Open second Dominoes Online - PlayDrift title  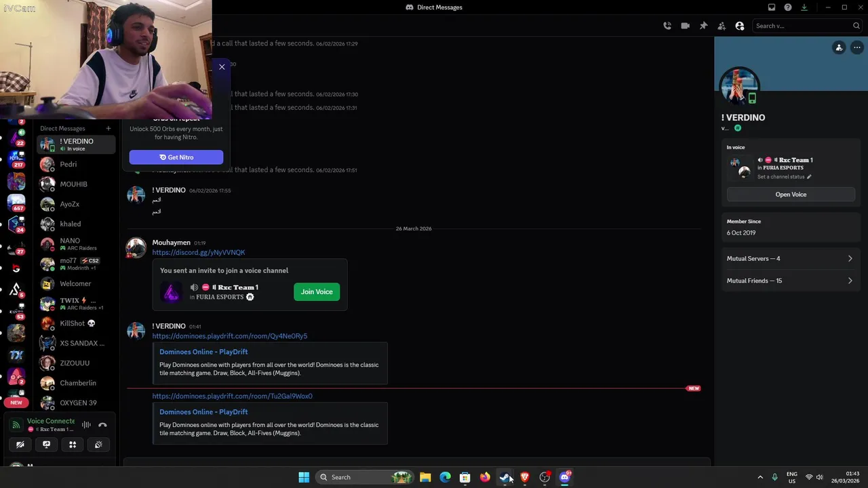pyautogui.click(x=203, y=412)
